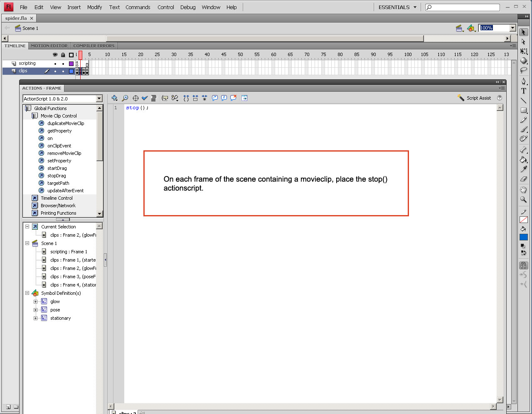Toggle outline square for scripting layer
Image resolution: width=532 pixels, height=414 pixels.
(x=71, y=64)
